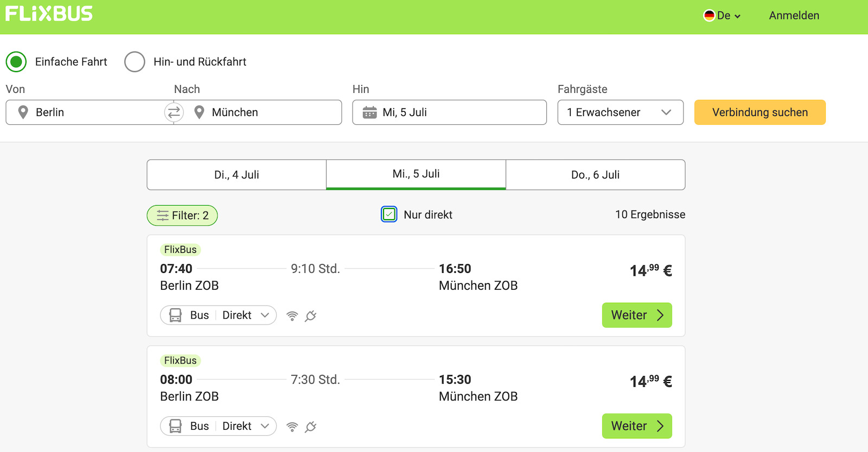The width and height of the screenshot is (868, 452).
Task: Select the Einfache Fahrt radio button
Action: pos(16,62)
